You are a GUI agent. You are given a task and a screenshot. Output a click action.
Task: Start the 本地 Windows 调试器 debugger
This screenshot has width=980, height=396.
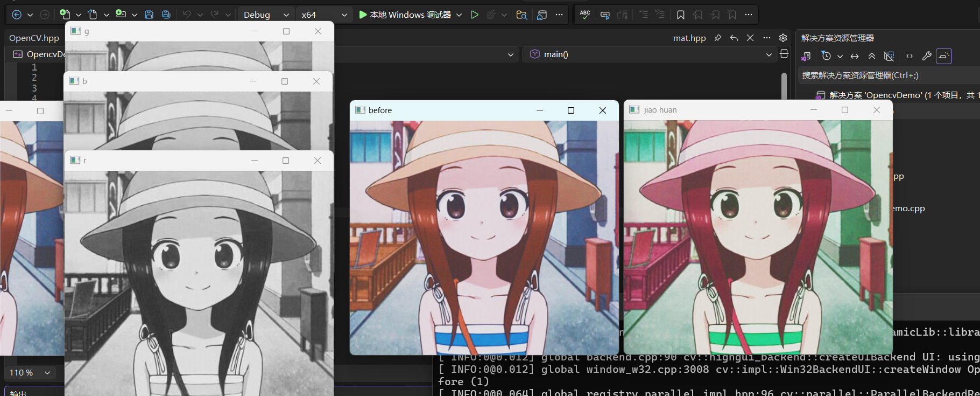405,15
